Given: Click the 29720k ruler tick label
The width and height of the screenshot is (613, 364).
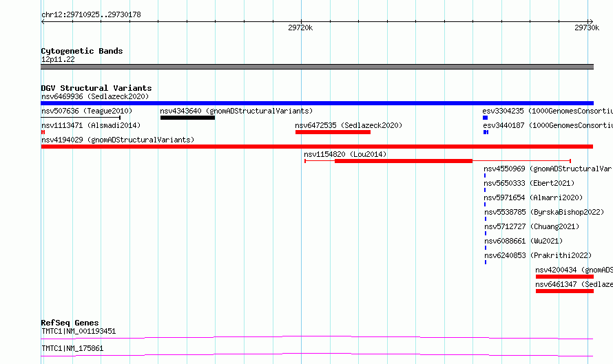Looking at the screenshot, I should click(x=300, y=28).
